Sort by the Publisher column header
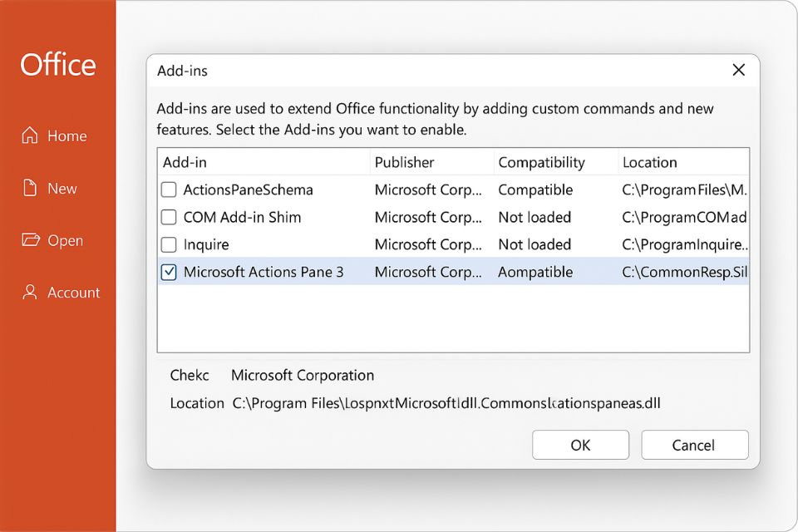Viewport: 798px width, 532px height. [x=404, y=162]
